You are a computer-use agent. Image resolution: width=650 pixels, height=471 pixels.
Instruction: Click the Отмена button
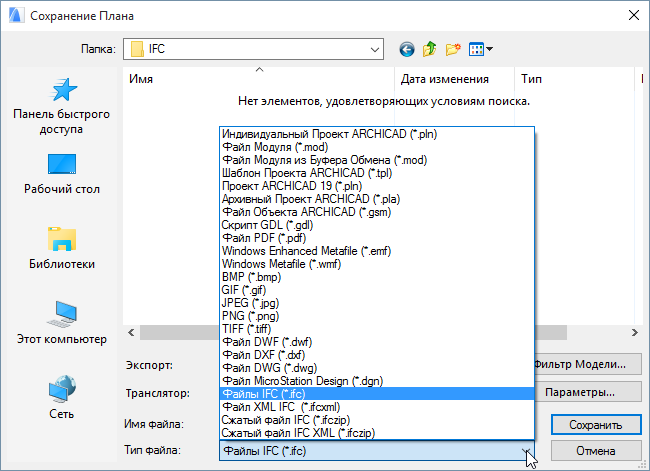(x=596, y=451)
